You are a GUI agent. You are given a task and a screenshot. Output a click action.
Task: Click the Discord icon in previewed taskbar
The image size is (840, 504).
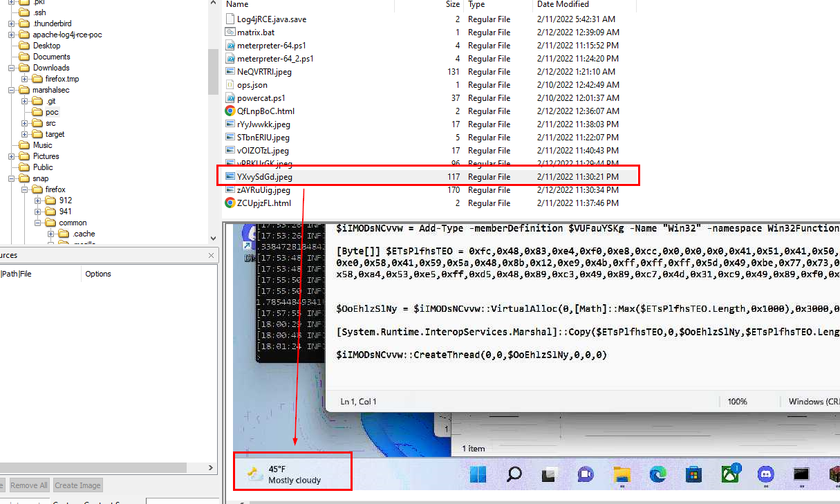765,474
